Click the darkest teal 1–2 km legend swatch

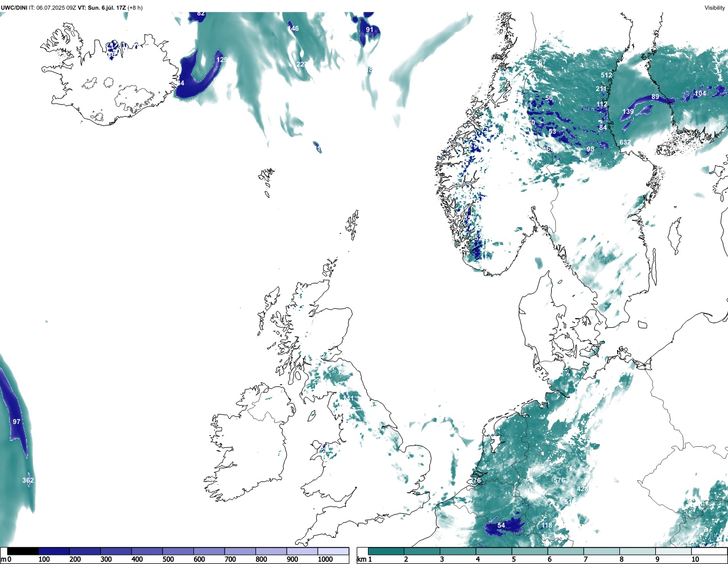click(x=386, y=551)
